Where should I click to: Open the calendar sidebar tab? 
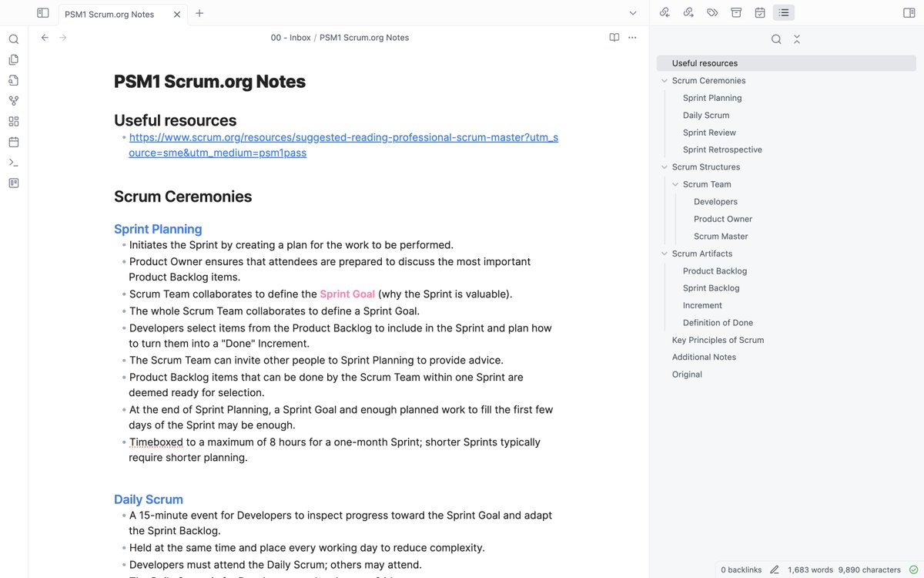click(760, 12)
